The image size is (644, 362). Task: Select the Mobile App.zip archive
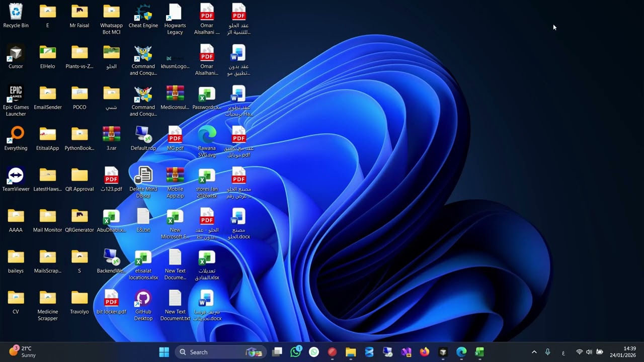(x=175, y=183)
